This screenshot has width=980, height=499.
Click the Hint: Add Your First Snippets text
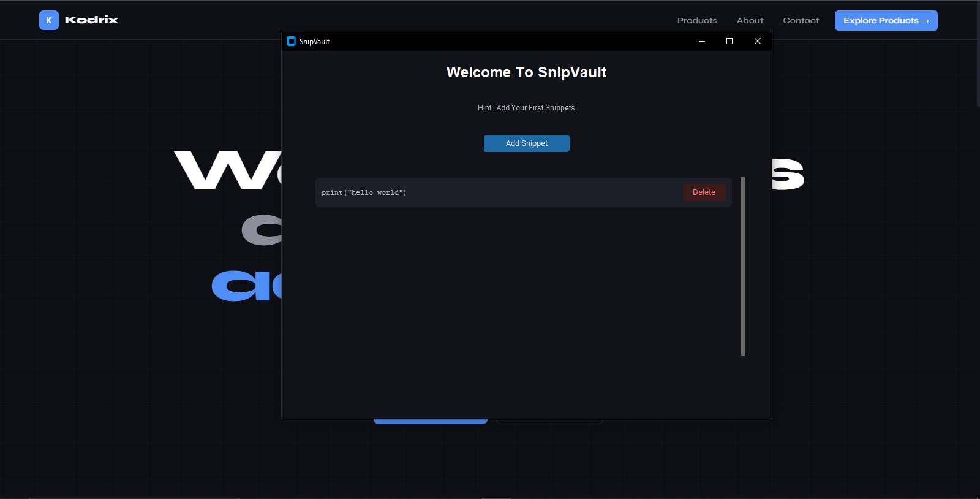pyautogui.click(x=526, y=108)
